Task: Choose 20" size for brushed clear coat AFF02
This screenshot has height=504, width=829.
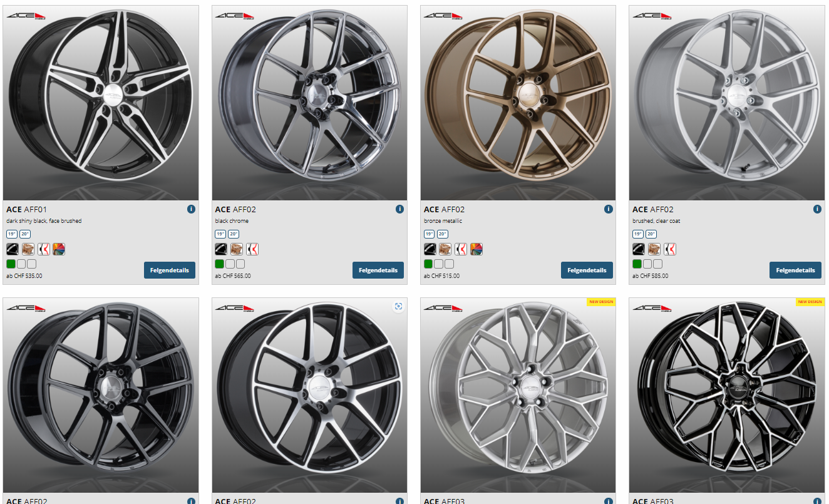Action: pyautogui.click(x=651, y=234)
